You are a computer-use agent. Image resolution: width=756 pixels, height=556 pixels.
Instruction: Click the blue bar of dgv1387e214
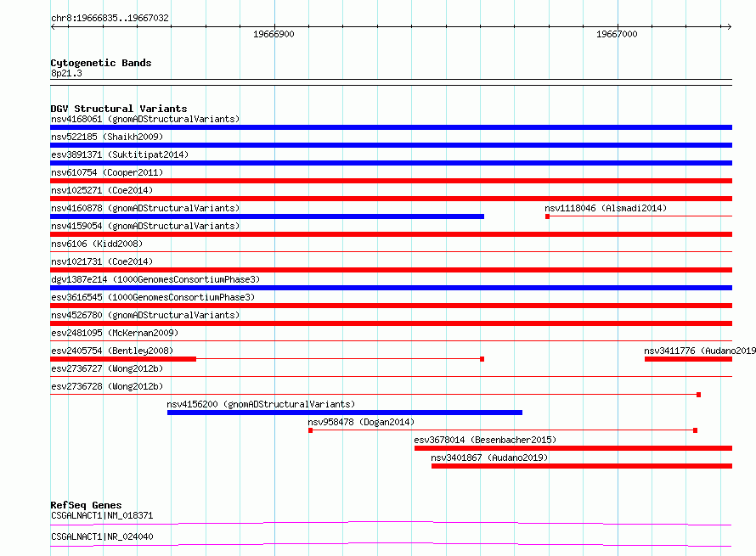tap(391, 288)
